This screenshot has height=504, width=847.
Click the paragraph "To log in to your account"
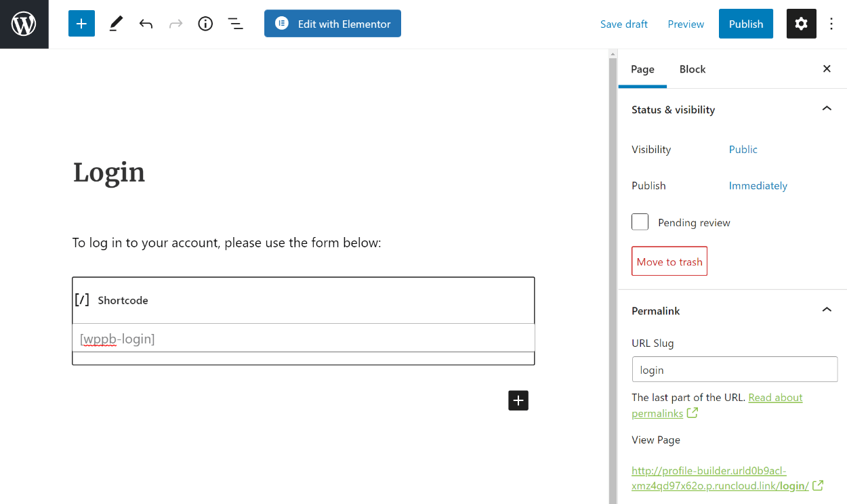(227, 243)
